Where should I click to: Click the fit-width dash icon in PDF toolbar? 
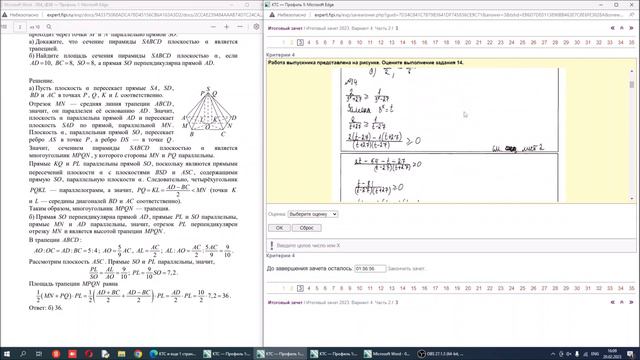240,27
